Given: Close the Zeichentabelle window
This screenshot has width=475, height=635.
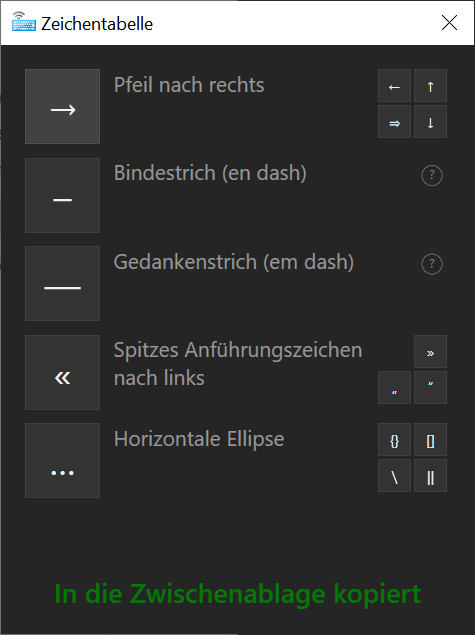Looking at the screenshot, I should (x=449, y=23).
